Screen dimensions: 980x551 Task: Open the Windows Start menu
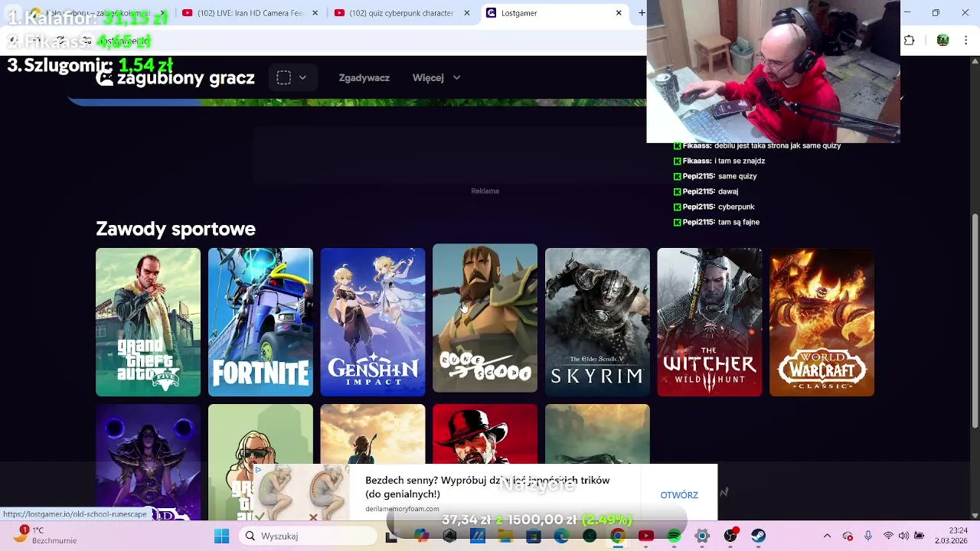[221, 536]
